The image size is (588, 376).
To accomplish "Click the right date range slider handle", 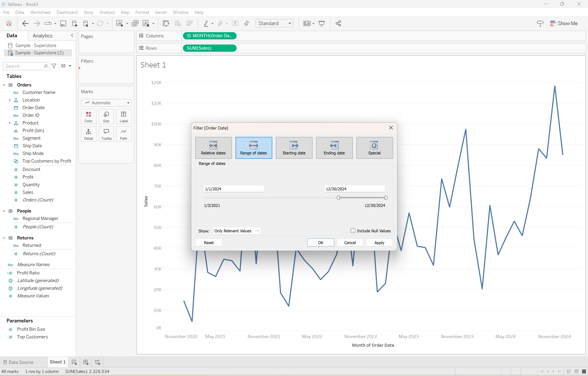I will (386, 197).
